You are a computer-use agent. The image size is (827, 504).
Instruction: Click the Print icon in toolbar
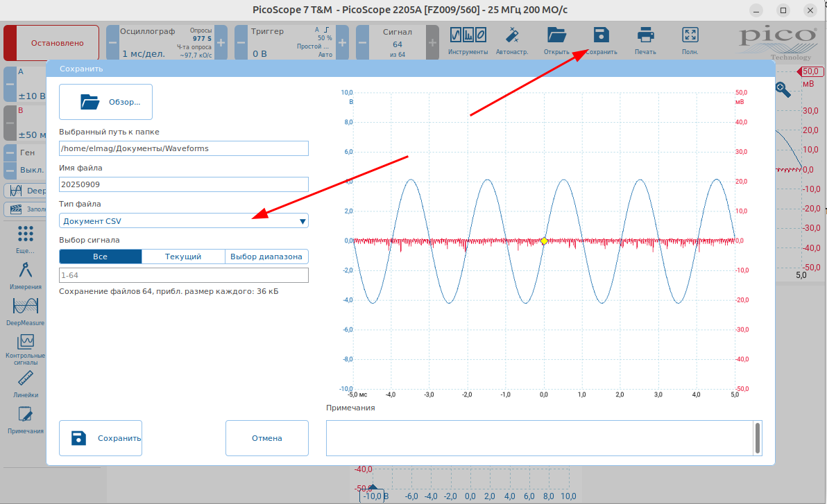(645, 35)
